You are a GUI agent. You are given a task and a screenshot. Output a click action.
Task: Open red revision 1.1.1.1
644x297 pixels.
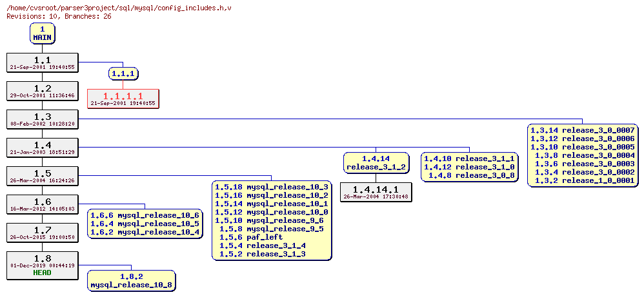point(123,99)
